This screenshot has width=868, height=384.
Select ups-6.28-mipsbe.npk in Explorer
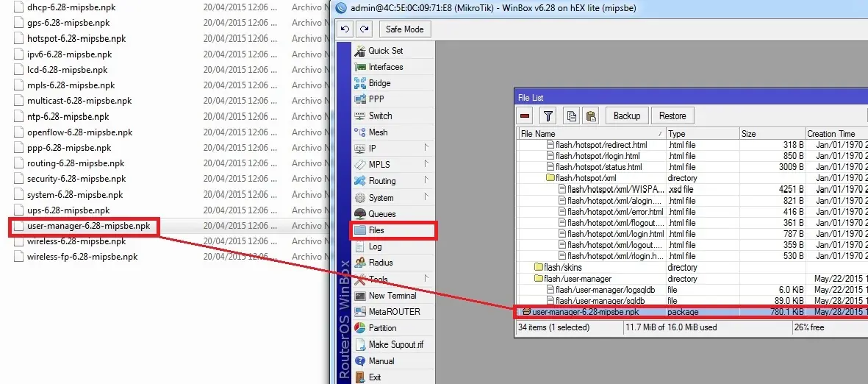coord(68,210)
